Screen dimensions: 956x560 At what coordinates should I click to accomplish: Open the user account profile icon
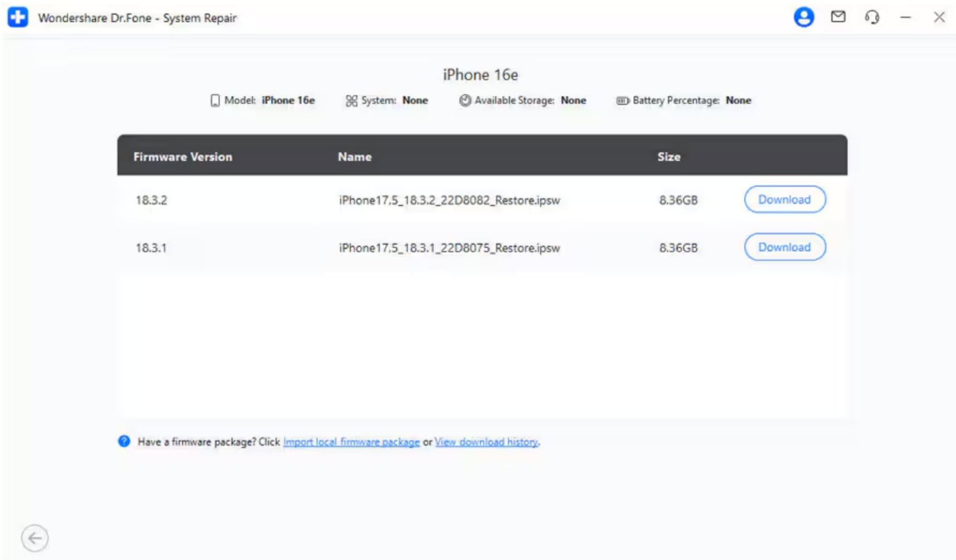tap(803, 17)
